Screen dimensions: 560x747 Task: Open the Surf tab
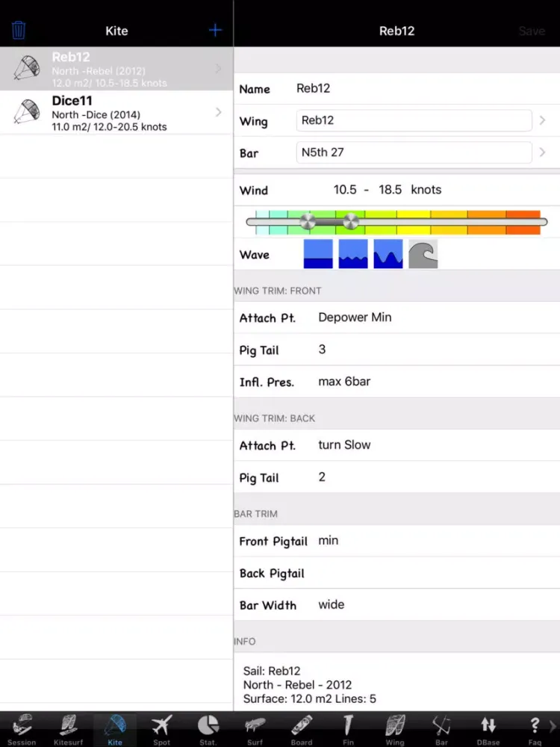tap(255, 729)
